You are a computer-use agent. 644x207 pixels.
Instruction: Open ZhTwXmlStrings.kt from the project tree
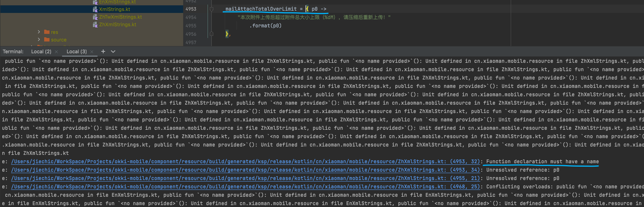coord(120,17)
